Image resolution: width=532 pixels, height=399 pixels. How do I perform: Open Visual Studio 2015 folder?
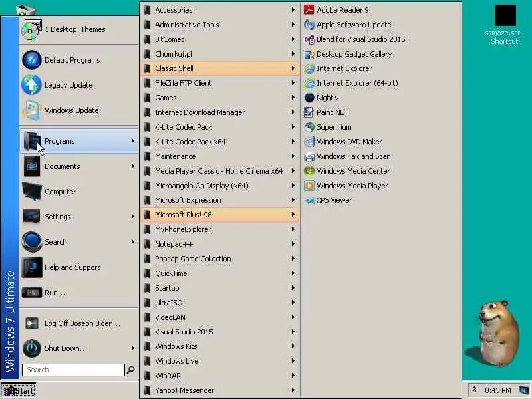click(219, 332)
